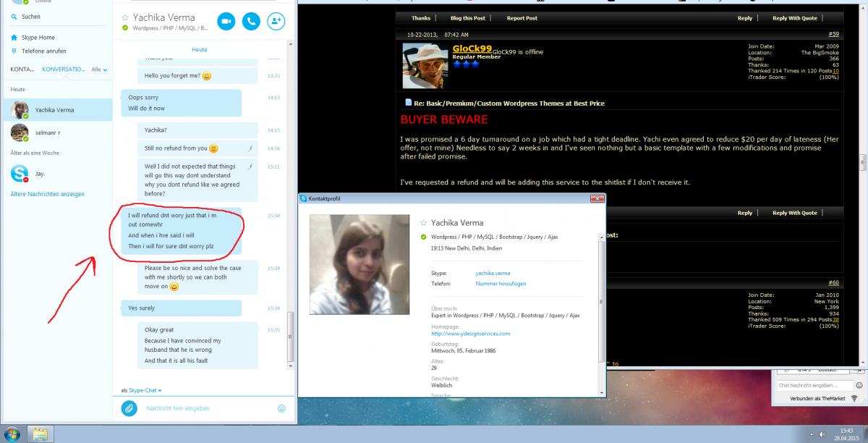The width and height of the screenshot is (868, 443).
Task: Attach a file with the paperclip button
Action: (x=129, y=408)
